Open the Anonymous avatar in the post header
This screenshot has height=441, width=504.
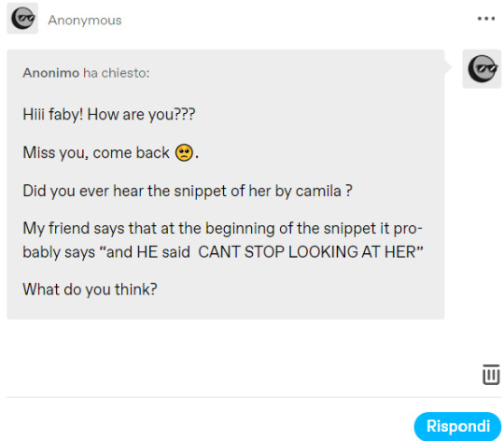22,18
